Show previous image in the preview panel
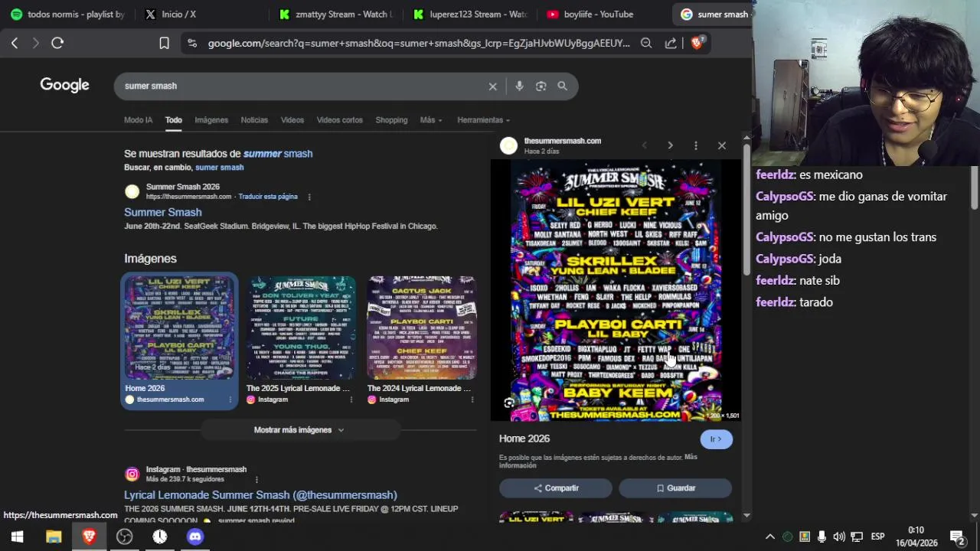Viewport: 980px width, 551px height. [644, 145]
